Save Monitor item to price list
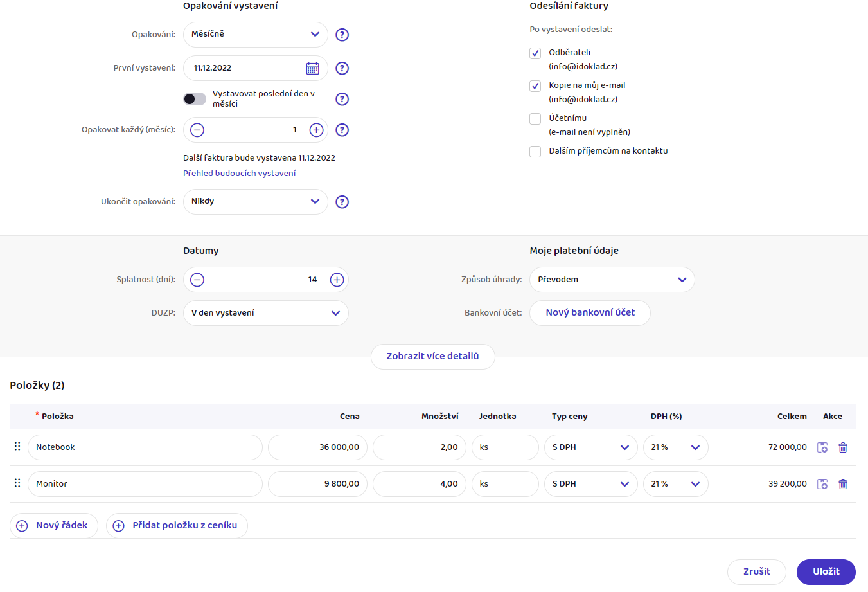The height and width of the screenshot is (592, 868). click(x=822, y=484)
